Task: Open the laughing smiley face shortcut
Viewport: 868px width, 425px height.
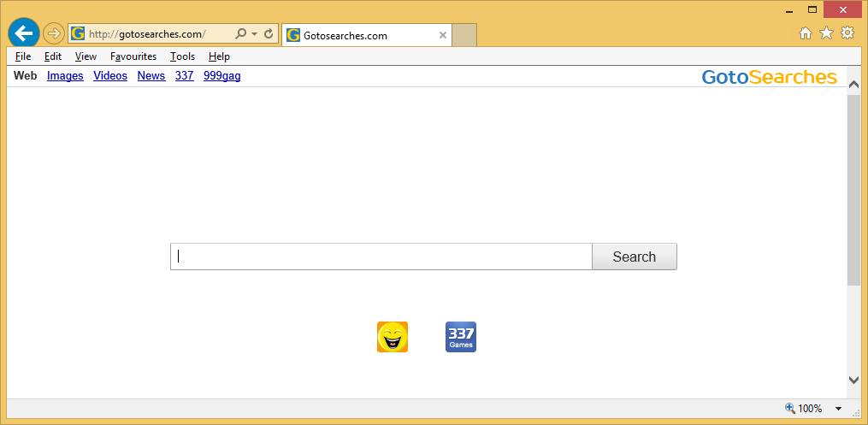Action: [x=393, y=336]
